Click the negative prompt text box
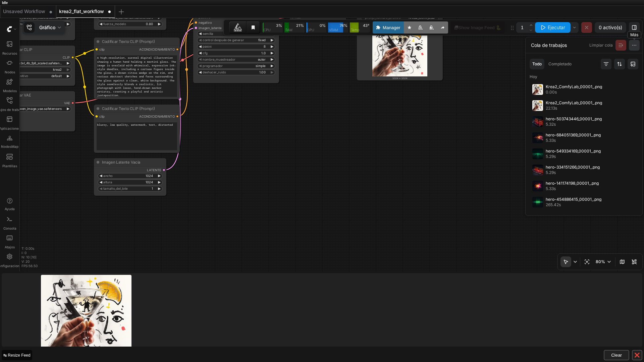The image size is (644, 362). coord(137,136)
